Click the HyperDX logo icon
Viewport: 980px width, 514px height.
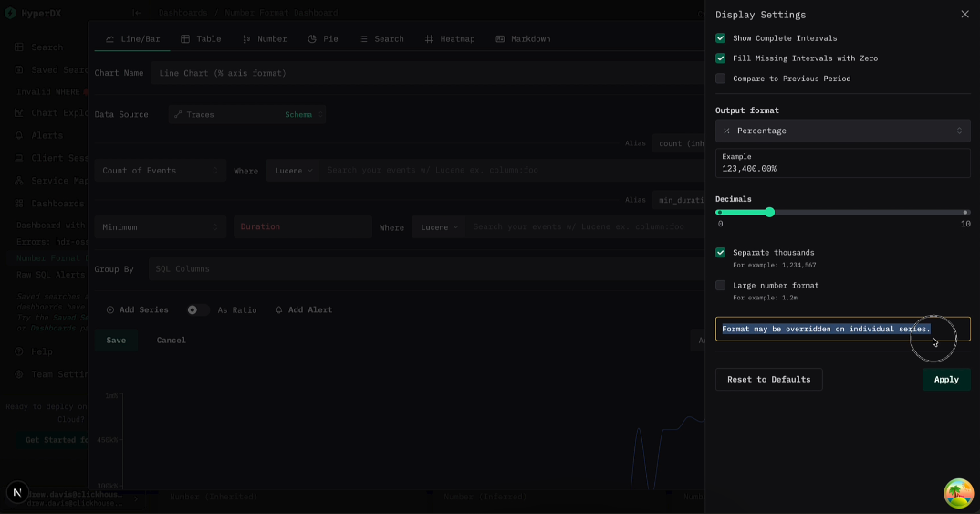tap(10, 13)
